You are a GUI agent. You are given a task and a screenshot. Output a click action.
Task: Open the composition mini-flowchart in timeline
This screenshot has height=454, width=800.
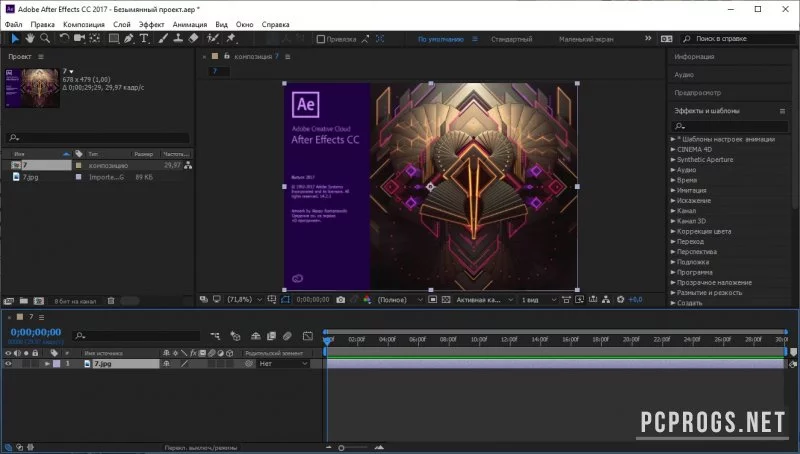[215, 336]
